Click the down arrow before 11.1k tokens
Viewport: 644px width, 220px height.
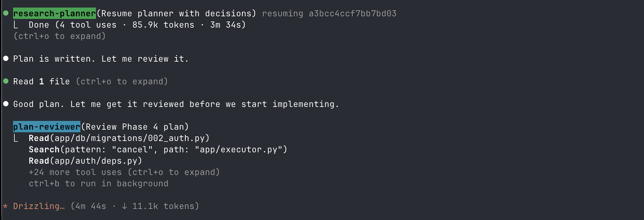(x=124, y=206)
